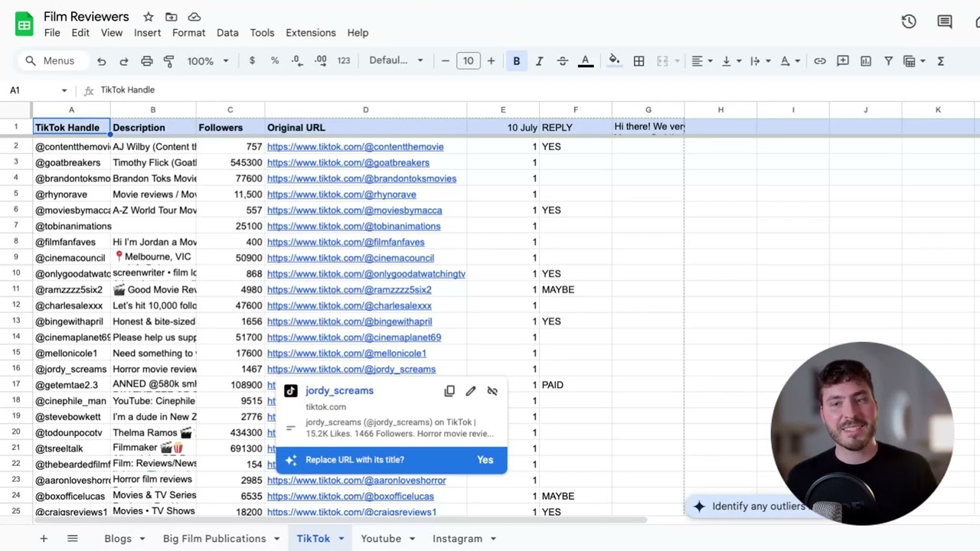Insert a comment

pyautogui.click(x=843, y=60)
